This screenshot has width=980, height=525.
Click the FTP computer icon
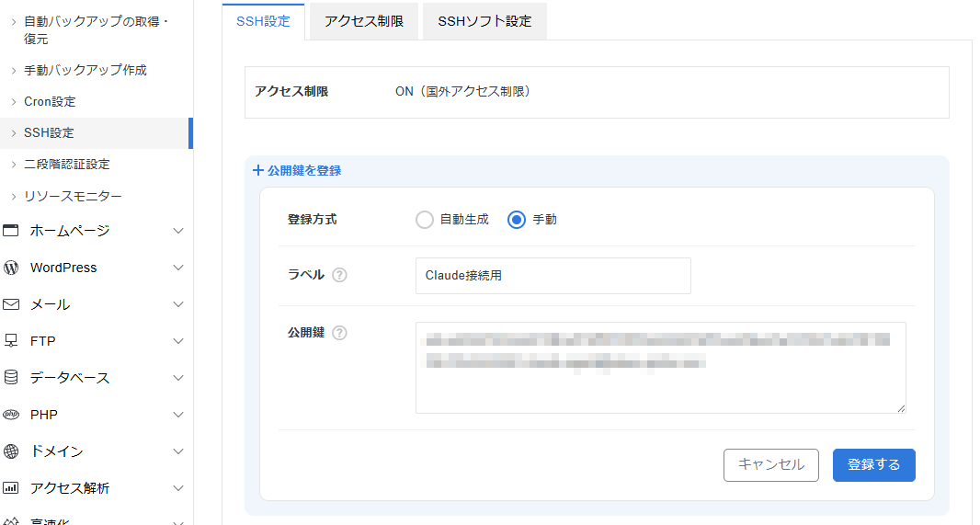pyautogui.click(x=11, y=340)
